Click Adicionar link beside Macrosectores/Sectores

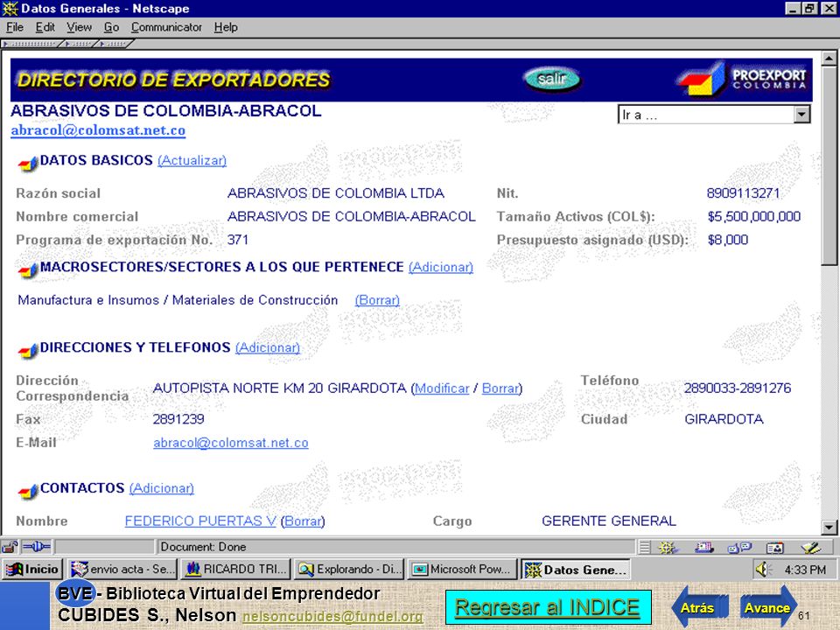441,267
